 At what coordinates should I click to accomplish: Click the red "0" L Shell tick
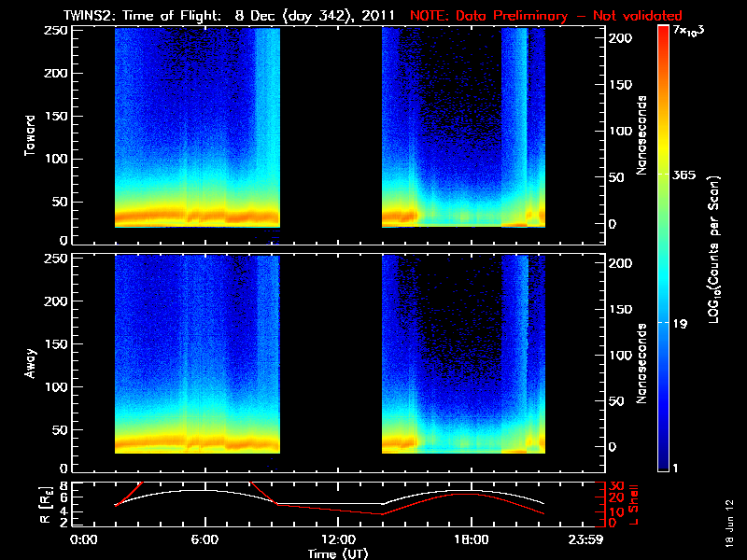(x=613, y=523)
